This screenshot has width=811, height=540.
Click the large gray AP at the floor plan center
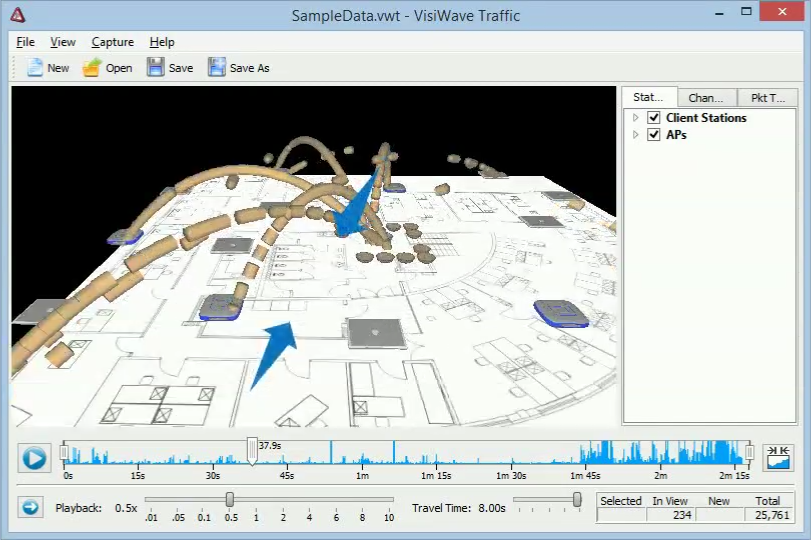click(377, 334)
